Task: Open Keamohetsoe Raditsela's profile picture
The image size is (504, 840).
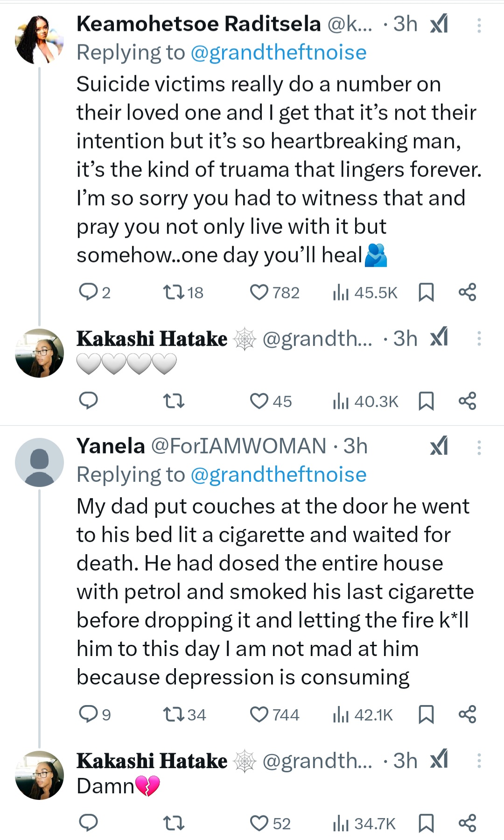Action: [40, 40]
